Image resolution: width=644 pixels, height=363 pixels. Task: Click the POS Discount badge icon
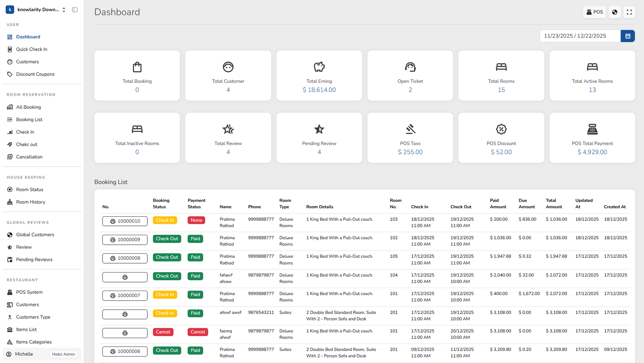click(x=501, y=129)
